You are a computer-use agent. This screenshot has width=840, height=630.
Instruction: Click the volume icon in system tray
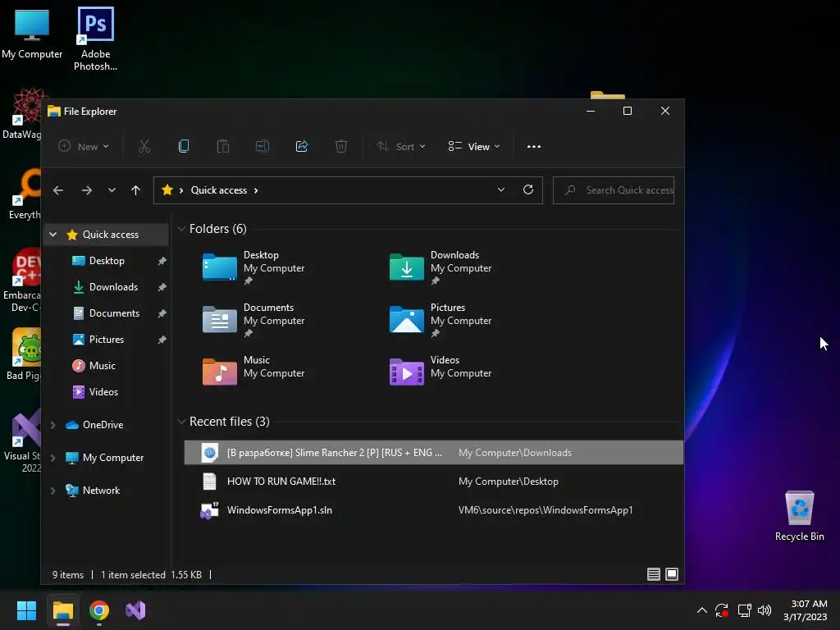[x=765, y=610]
